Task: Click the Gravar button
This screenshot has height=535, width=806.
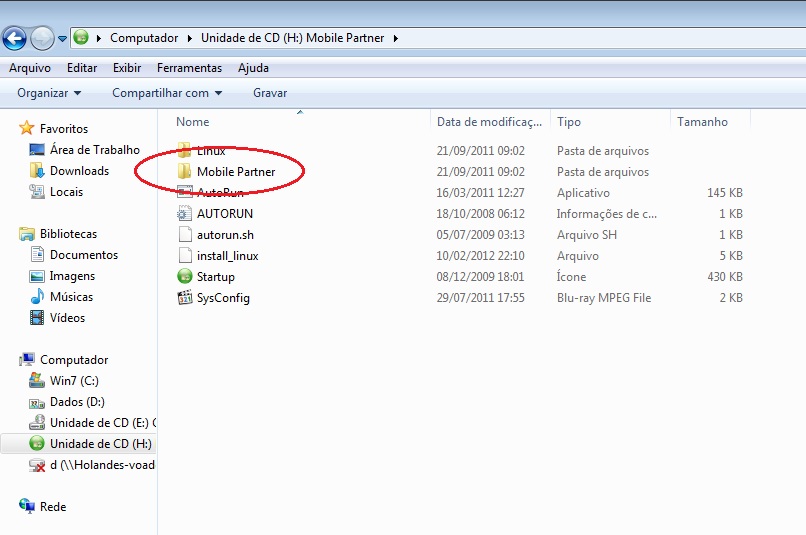Action: (270, 93)
